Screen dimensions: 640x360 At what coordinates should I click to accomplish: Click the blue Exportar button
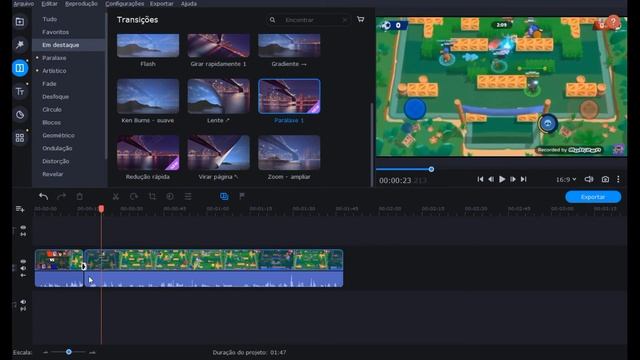tap(593, 197)
